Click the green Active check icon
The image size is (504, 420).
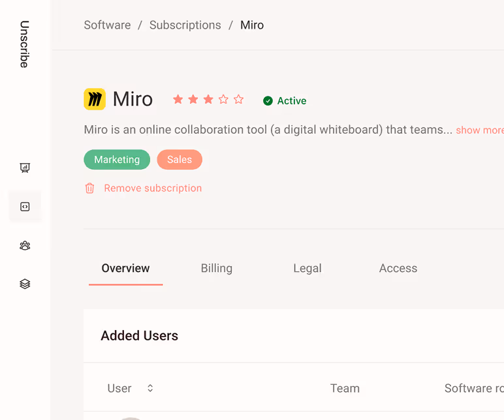pyautogui.click(x=268, y=101)
